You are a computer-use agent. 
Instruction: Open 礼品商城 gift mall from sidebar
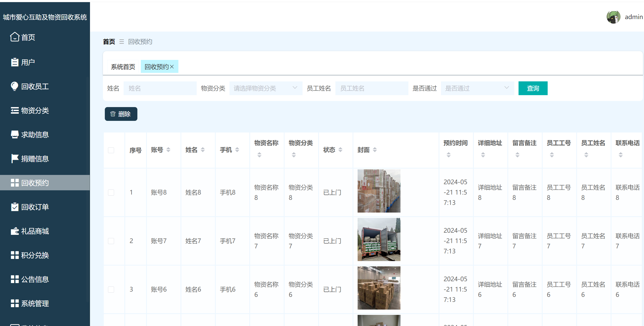click(x=15, y=231)
